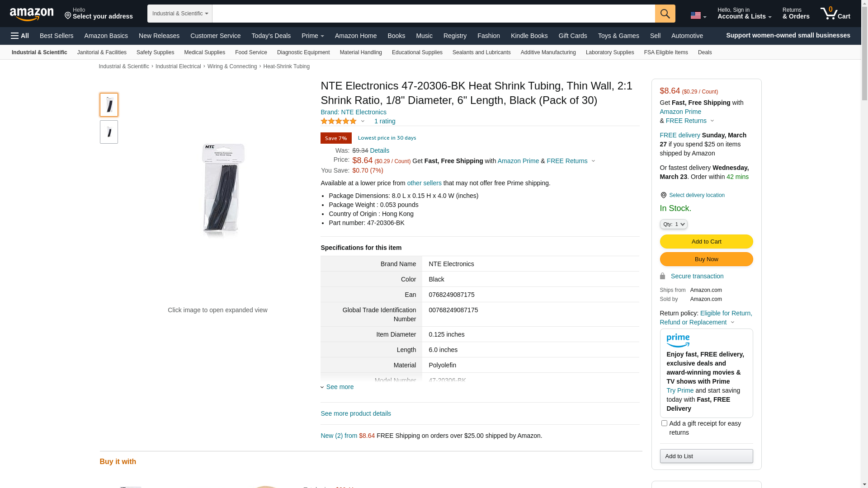Click the five-star rating icons

pos(339,121)
